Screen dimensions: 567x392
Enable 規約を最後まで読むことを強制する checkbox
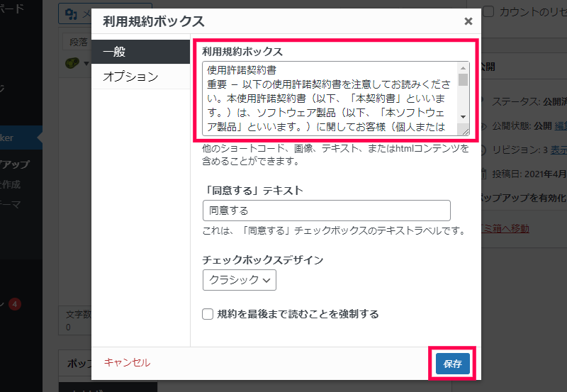pyautogui.click(x=208, y=314)
